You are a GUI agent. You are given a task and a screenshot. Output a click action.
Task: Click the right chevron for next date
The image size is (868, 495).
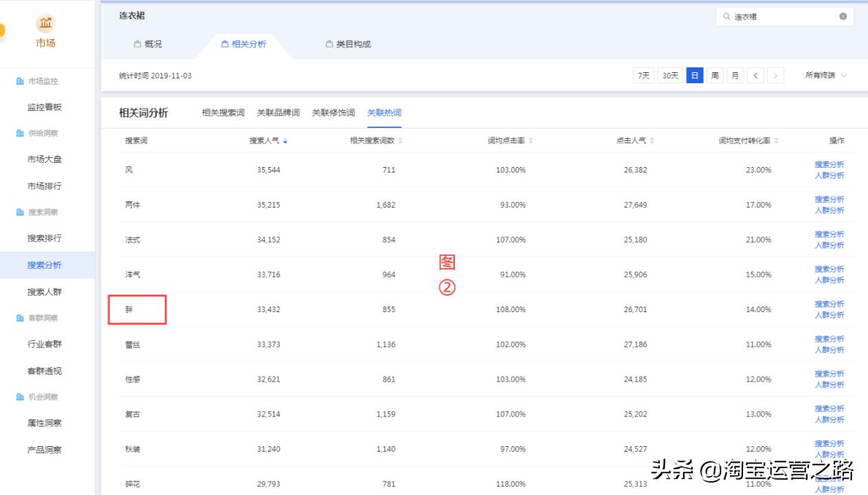pos(776,76)
